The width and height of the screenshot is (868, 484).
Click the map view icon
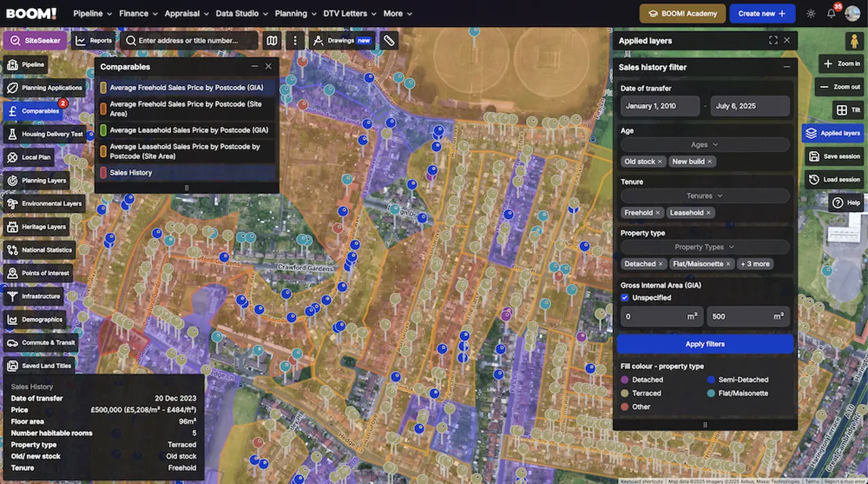pos(272,41)
